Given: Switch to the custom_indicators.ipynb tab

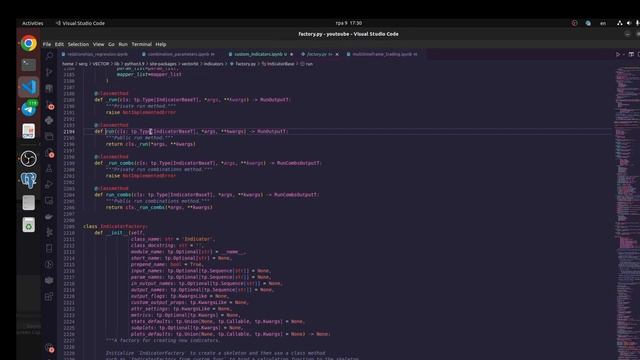Looking at the screenshot, I should (260, 54).
